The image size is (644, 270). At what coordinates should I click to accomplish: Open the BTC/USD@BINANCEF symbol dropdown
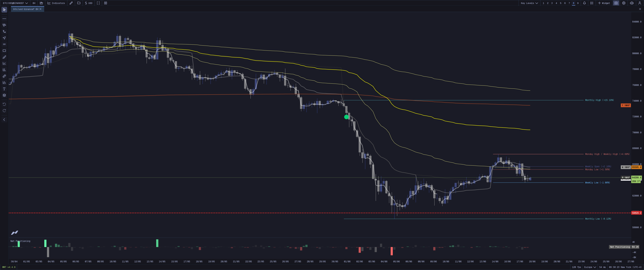pos(15,3)
